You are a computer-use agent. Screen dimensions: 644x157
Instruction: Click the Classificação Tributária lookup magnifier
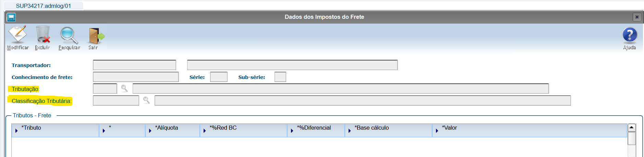tap(146, 101)
